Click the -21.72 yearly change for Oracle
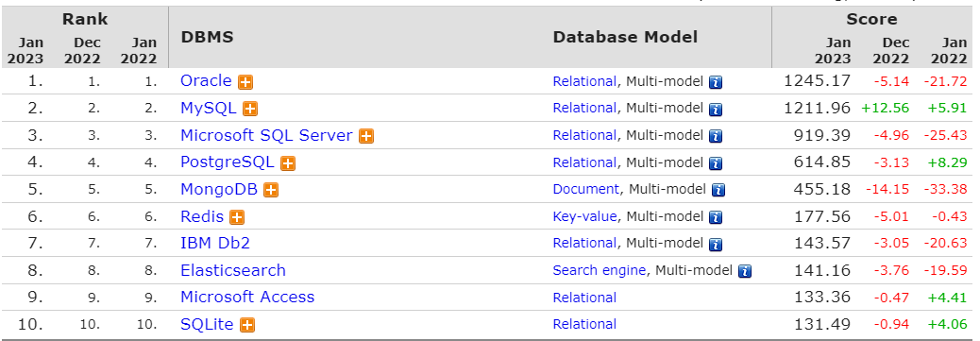 pyautogui.click(x=945, y=81)
